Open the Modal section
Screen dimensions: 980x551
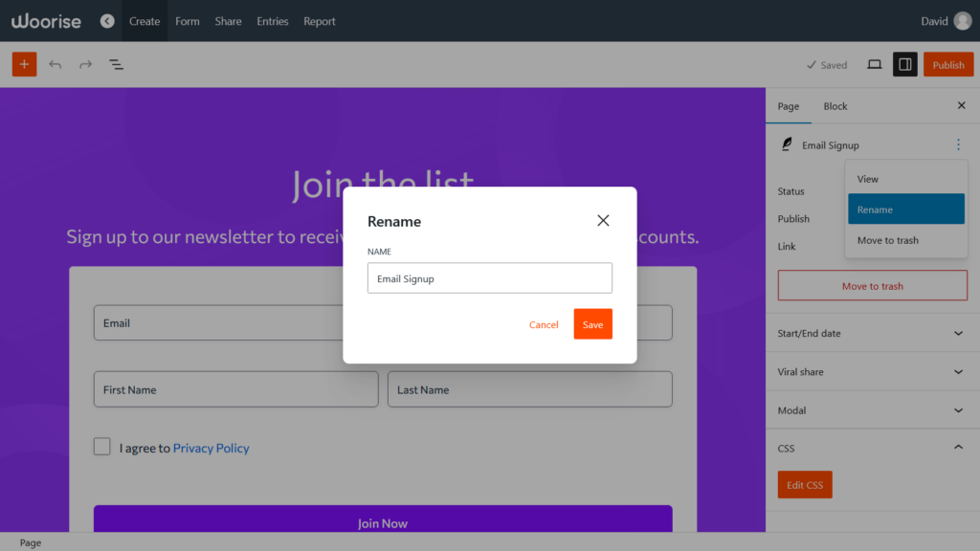(872, 409)
